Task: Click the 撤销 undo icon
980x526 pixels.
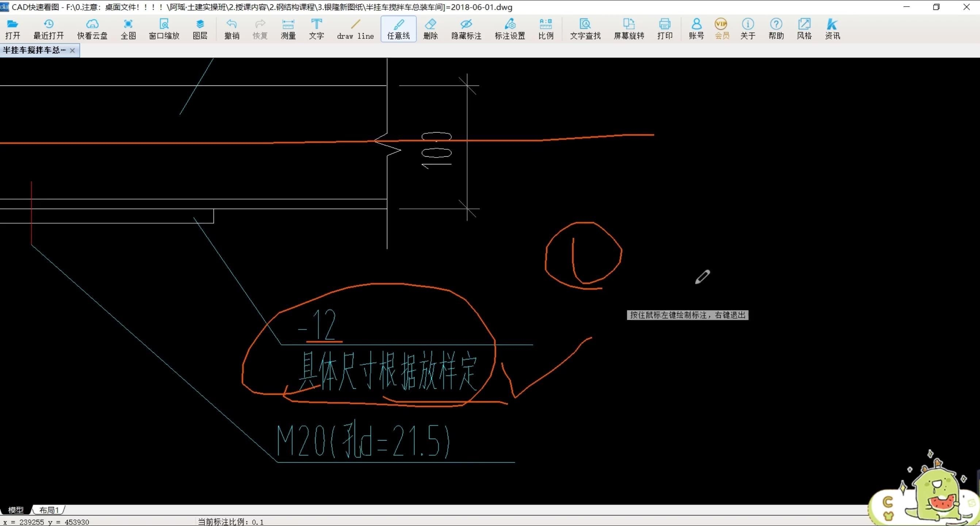Action: (x=232, y=28)
